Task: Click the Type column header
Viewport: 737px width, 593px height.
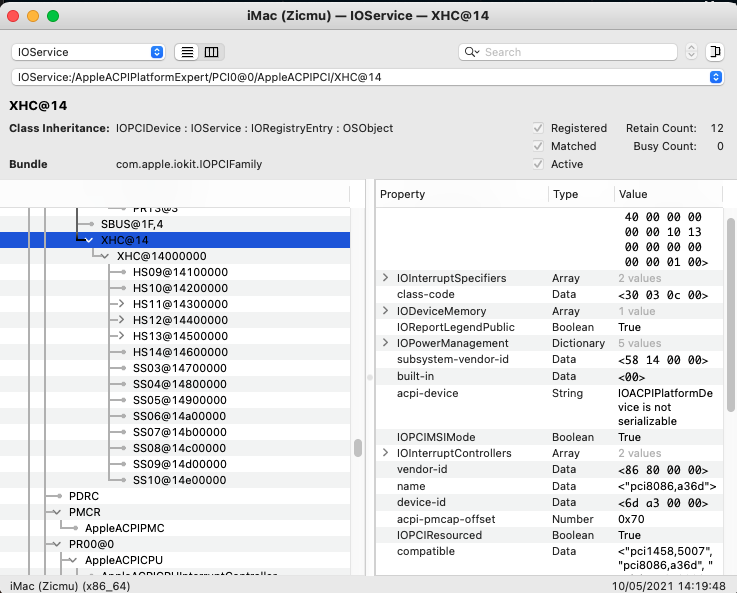Action: point(581,194)
